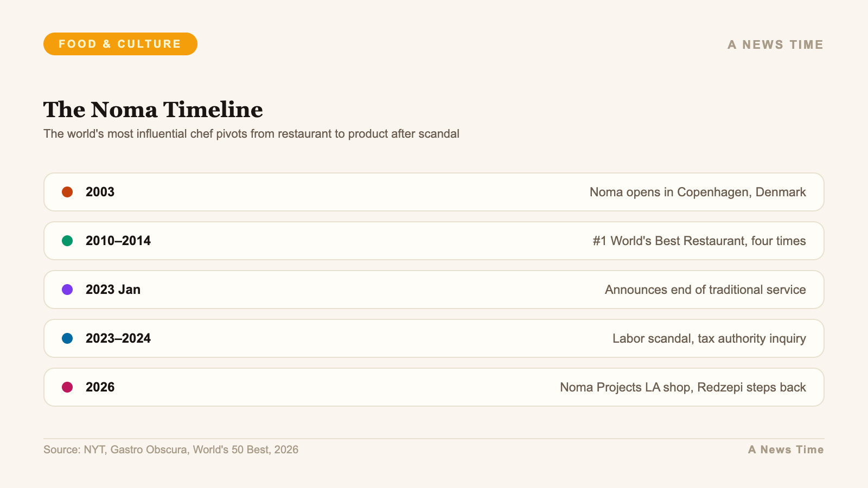The height and width of the screenshot is (488, 868).
Task: Select the text Noma opens in Copenhagen, Denmark
Action: tap(698, 192)
